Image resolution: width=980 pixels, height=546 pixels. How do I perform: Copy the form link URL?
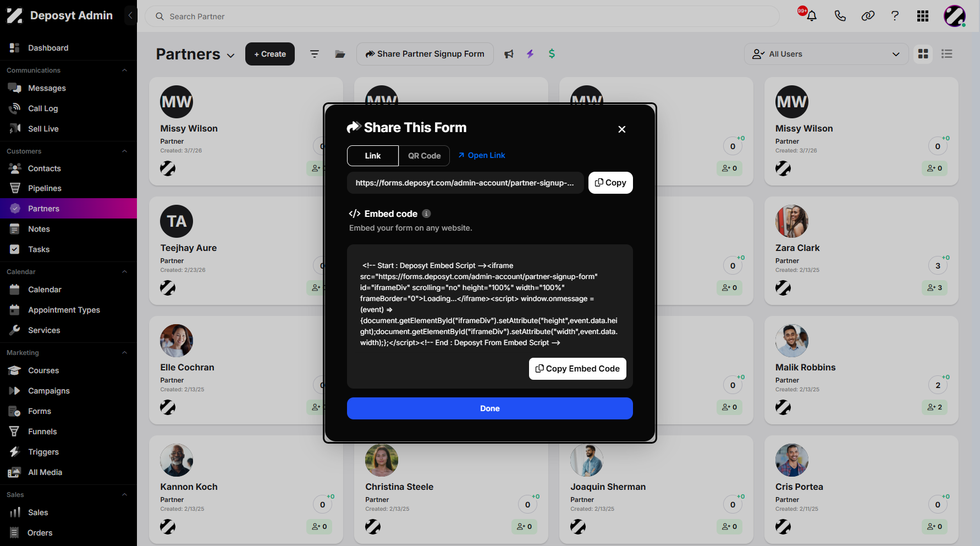pos(610,183)
